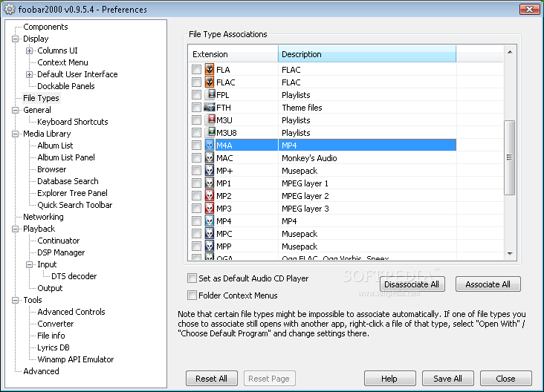Select the Theme files description text

coord(302,108)
